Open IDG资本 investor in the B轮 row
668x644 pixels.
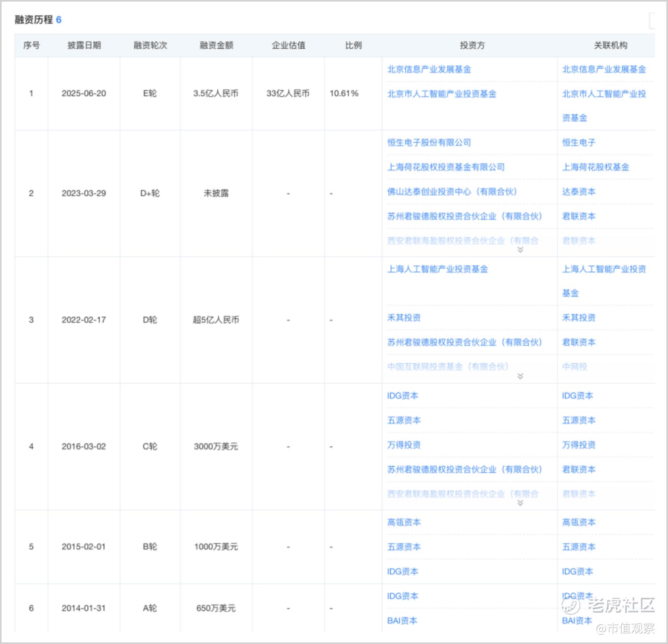403,572
